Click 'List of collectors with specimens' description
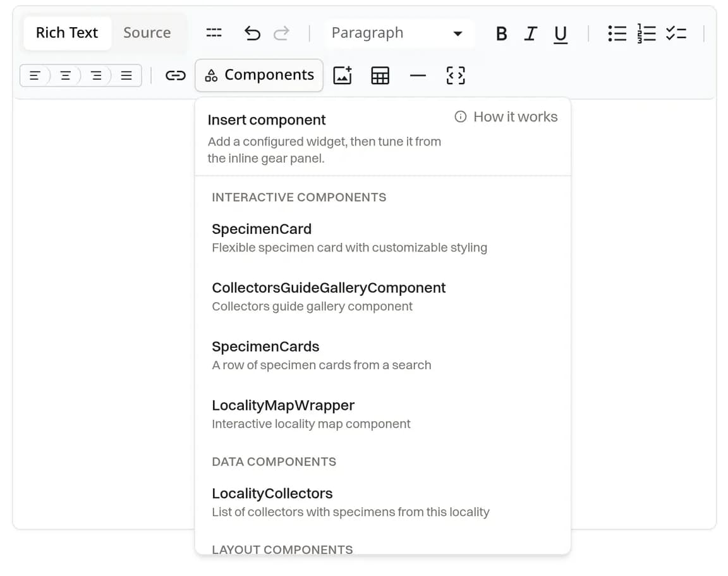 coord(351,512)
